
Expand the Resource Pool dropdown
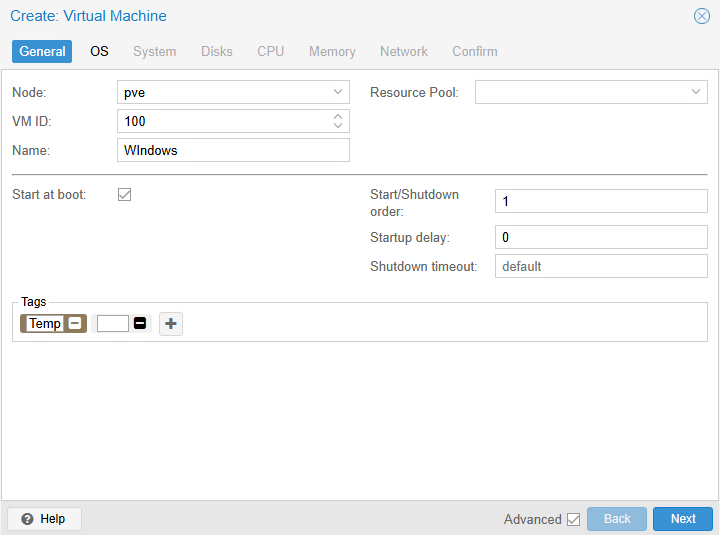(696, 92)
